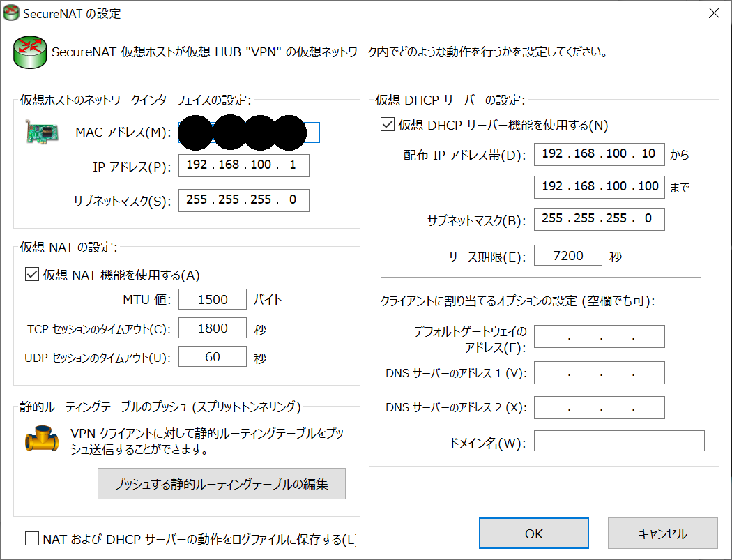Open プッシュする静的ルーティングテーブルの編集 button
732x560 pixels.
pos(221,483)
